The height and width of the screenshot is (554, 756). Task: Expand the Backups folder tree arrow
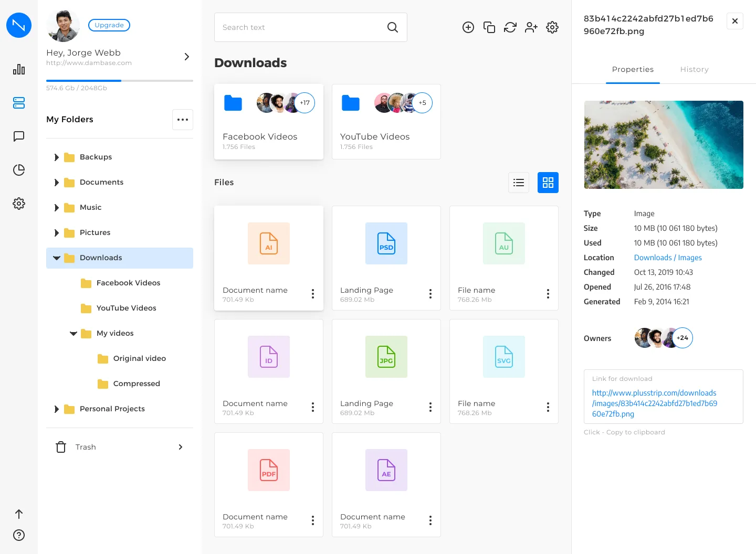coord(57,157)
